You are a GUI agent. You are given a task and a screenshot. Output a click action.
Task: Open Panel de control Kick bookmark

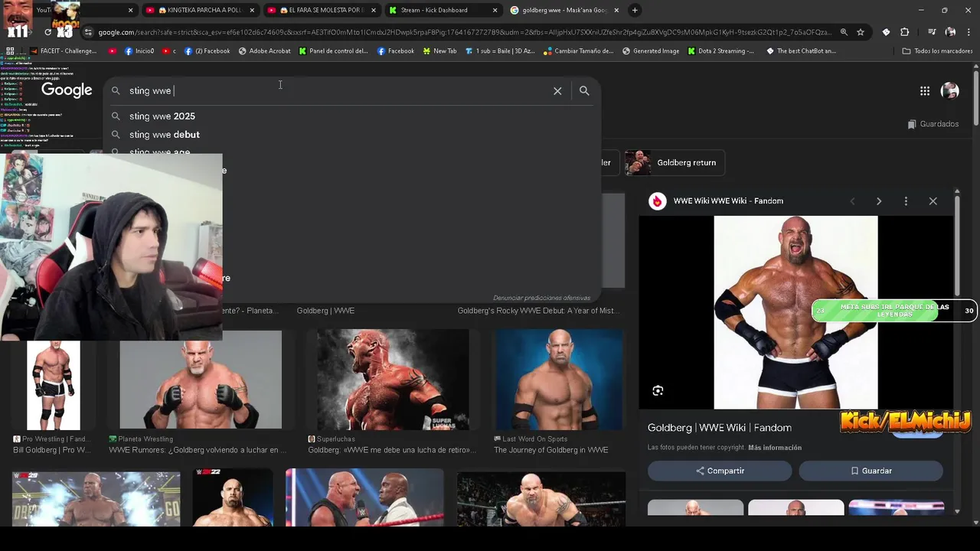click(x=333, y=51)
